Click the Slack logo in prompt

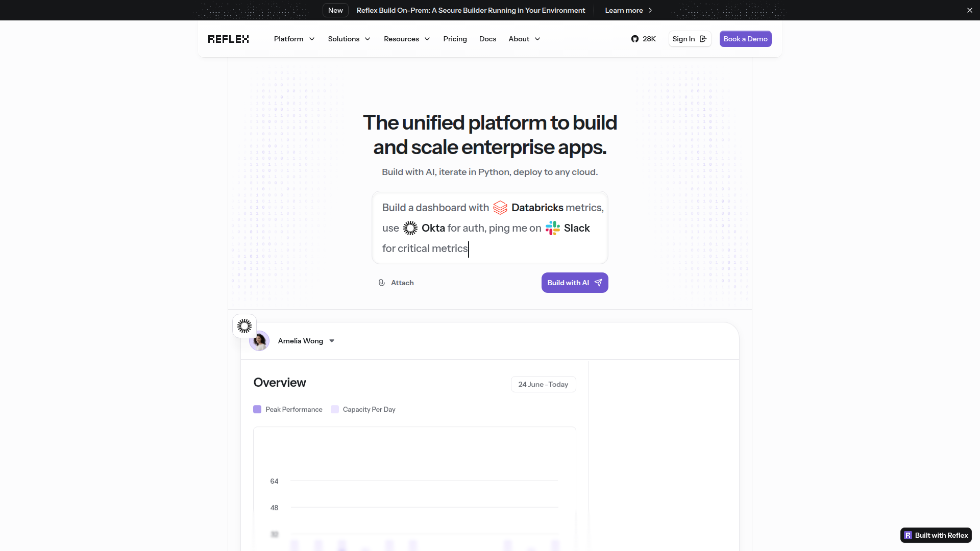(552, 228)
